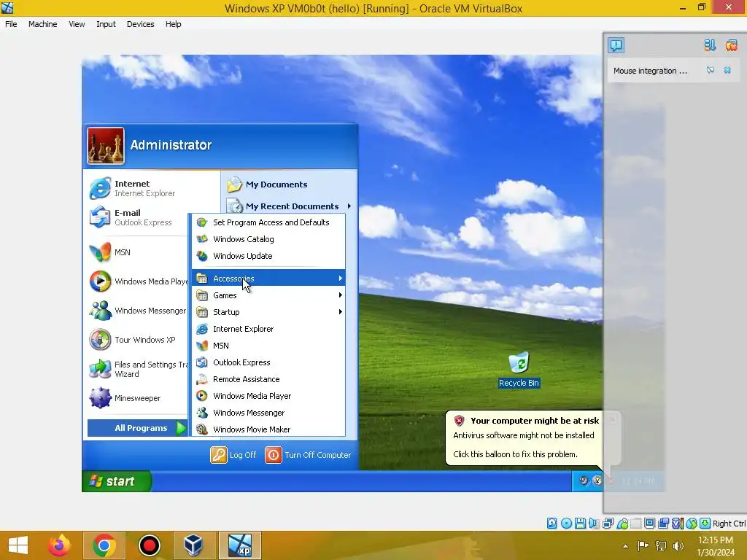The width and height of the screenshot is (747, 560).
Task: Click the Log Off button
Action: [233, 455]
